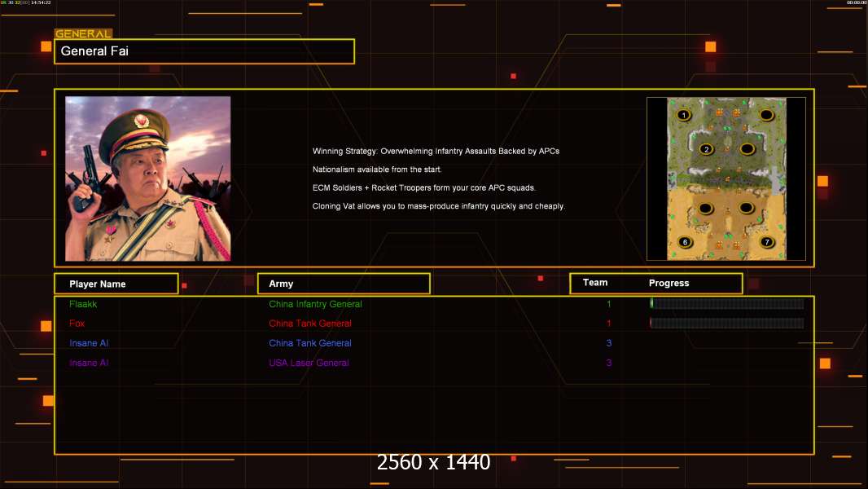The width and height of the screenshot is (868, 489).
Task: Click the Team column header
Action: pyautogui.click(x=595, y=283)
